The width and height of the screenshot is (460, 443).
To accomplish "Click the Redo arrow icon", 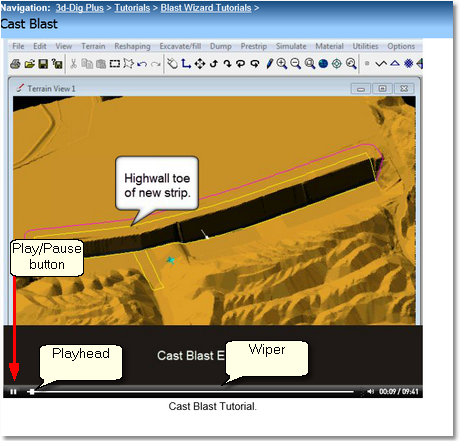I will pos(156,64).
